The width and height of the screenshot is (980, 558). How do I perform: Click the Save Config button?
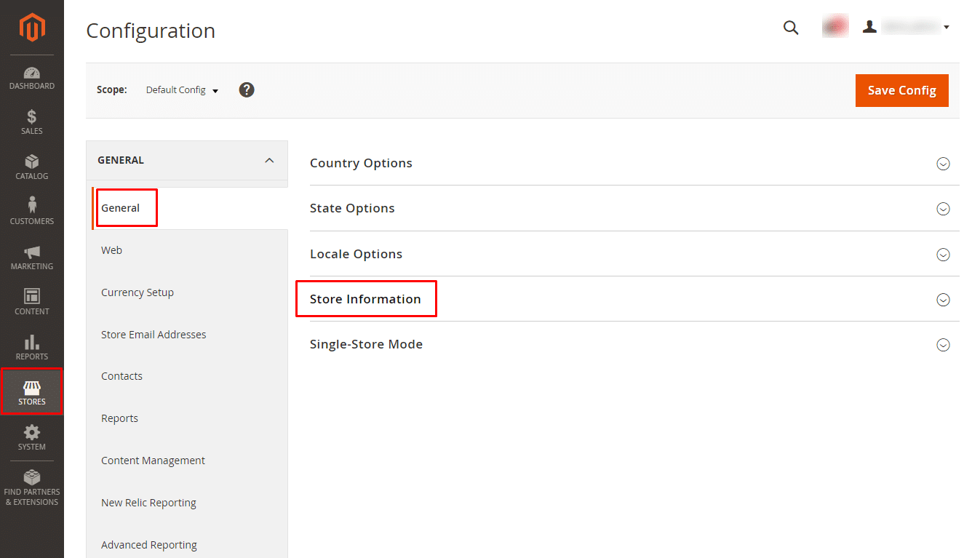click(901, 90)
